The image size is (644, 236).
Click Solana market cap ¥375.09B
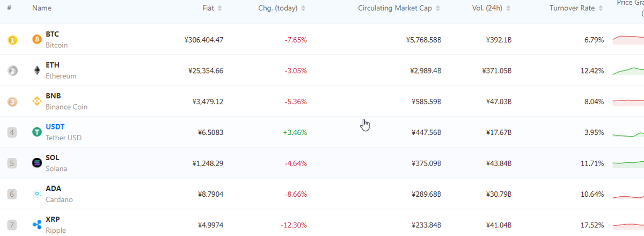click(x=426, y=163)
